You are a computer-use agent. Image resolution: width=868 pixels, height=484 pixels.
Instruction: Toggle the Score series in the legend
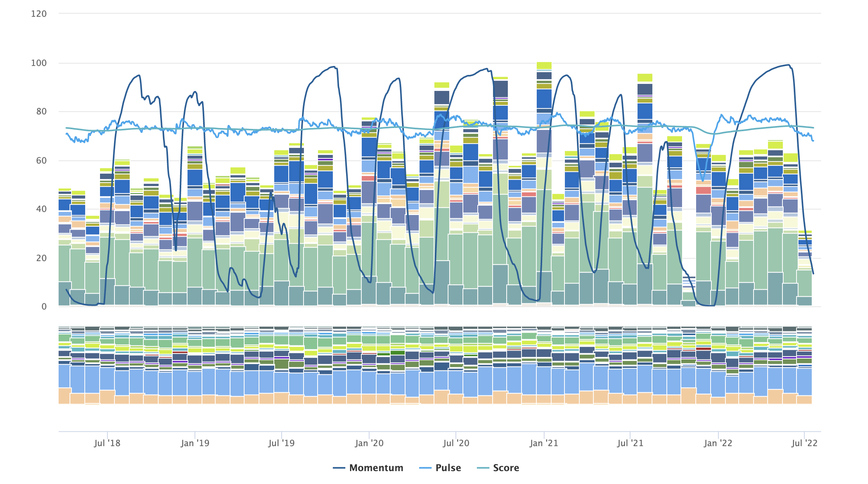pyautogui.click(x=506, y=468)
